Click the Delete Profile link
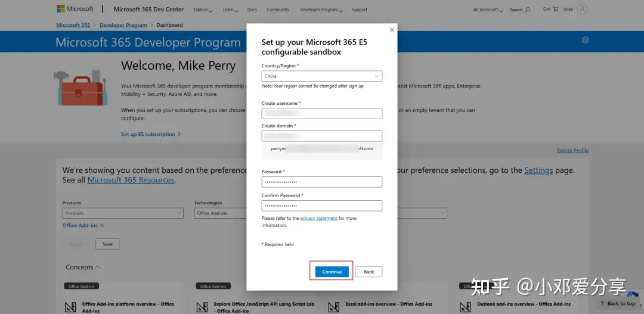The width and height of the screenshot is (644, 314). (x=572, y=151)
